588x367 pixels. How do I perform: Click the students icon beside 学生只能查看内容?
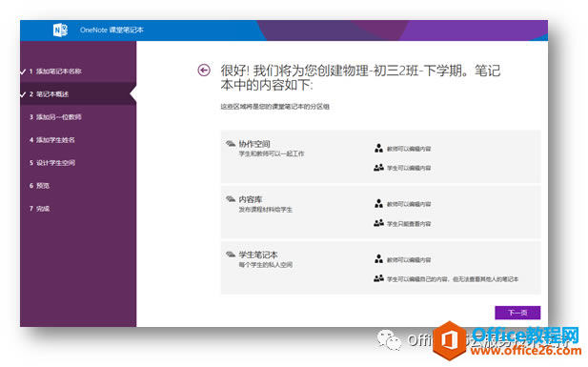tap(378, 223)
